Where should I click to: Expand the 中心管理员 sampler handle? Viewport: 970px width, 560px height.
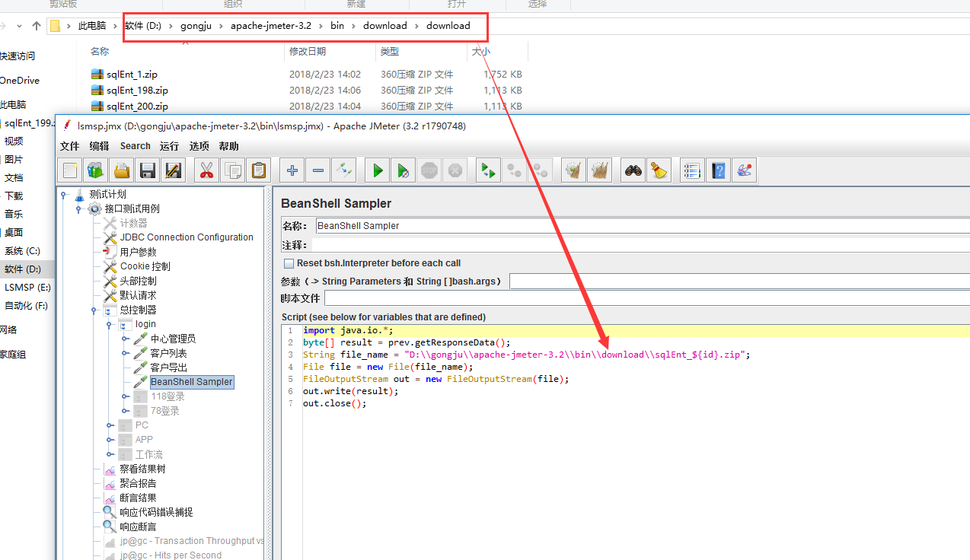coord(125,339)
